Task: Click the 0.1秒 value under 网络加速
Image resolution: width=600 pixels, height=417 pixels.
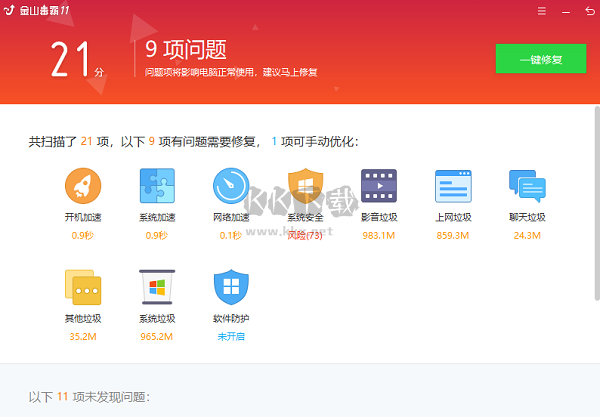Action: tap(231, 235)
